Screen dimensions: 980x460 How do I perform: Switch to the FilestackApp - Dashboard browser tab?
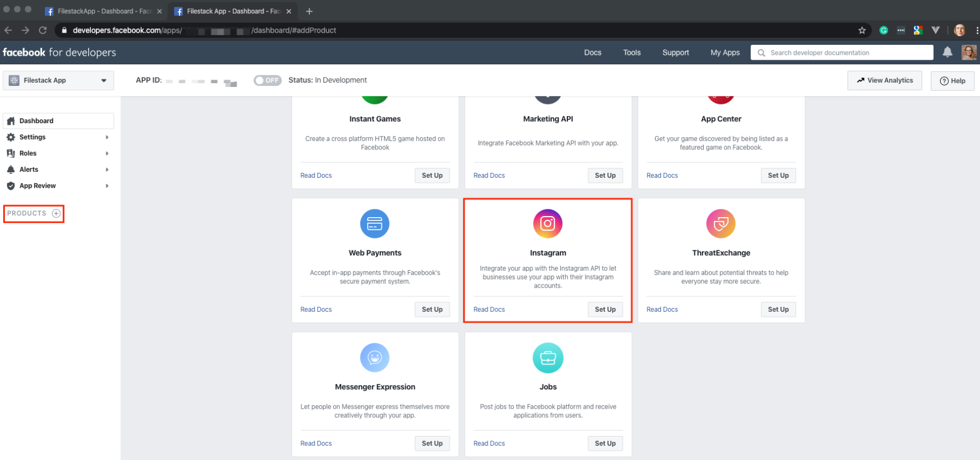pos(103,11)
